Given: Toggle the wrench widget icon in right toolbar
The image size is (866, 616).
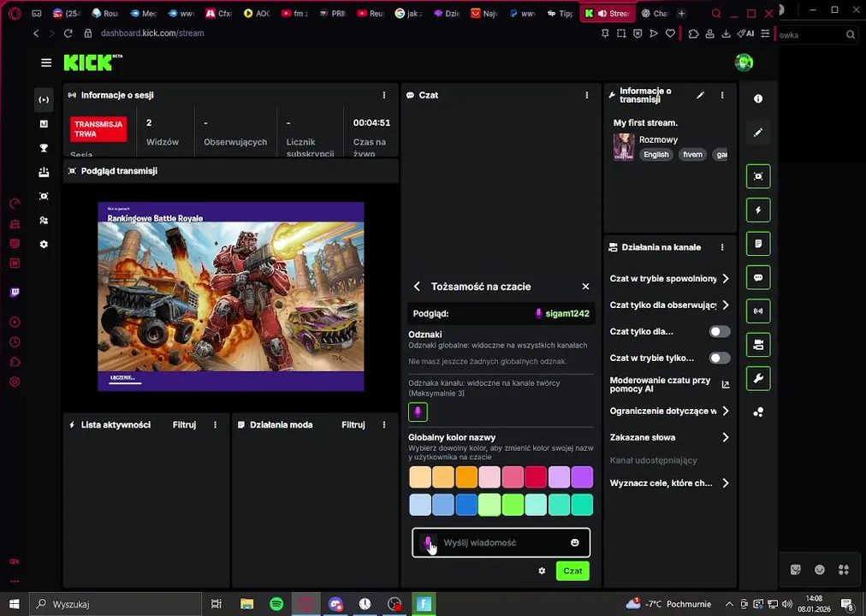Looking at the screenshot, I should click(758, 379).
